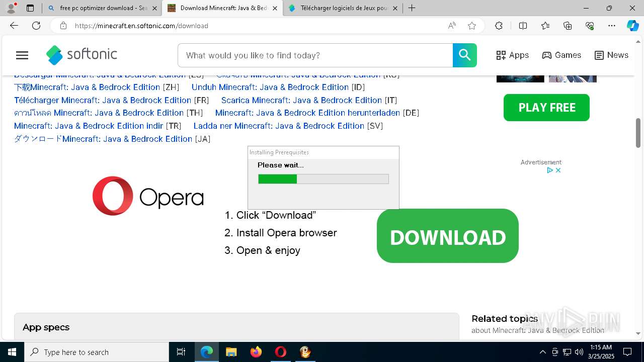Open Task View on the taskbar
Viewport: 644px width, 362px height.
coord(181,352)
